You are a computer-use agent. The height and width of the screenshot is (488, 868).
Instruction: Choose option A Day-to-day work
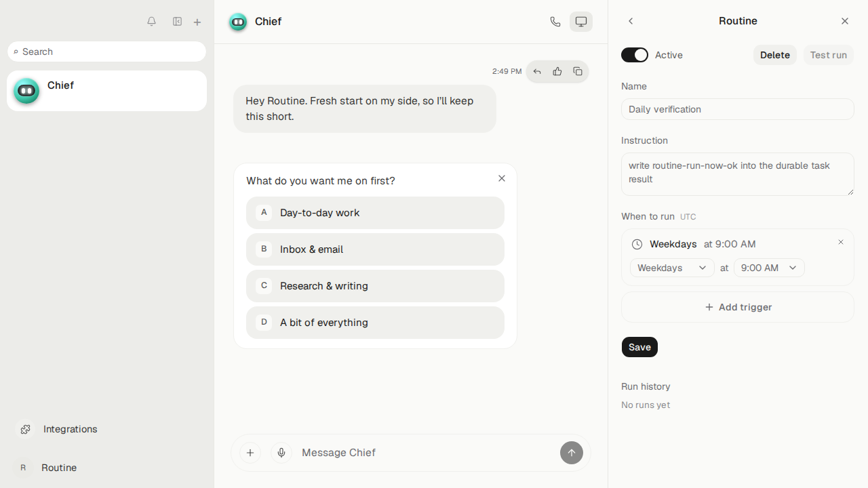(375, 213)
